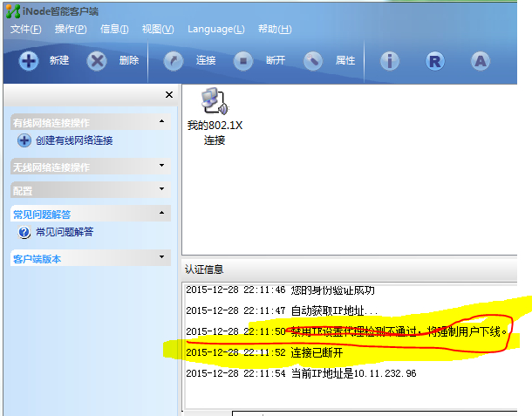The height and width of the screenshot is (416, 532).
Task: Collapse the 常见问题解答 section header
Action: click(162, 213)
